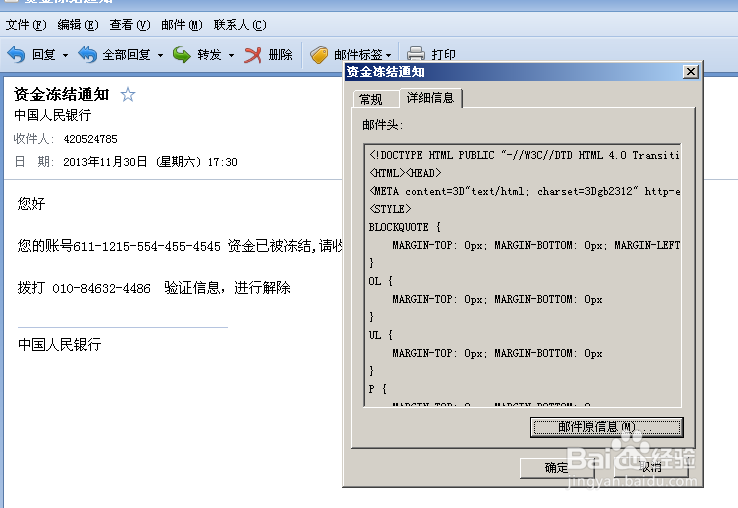Image resolution: width=738 pixels, height=508 pixels.
Task: Open the 文件(F) menu
Action: 26,24
